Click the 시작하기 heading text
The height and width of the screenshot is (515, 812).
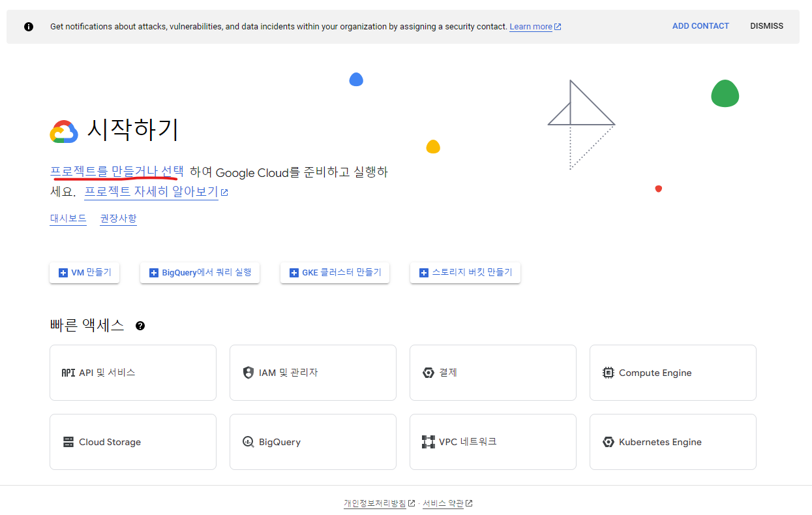pos(132,130)
